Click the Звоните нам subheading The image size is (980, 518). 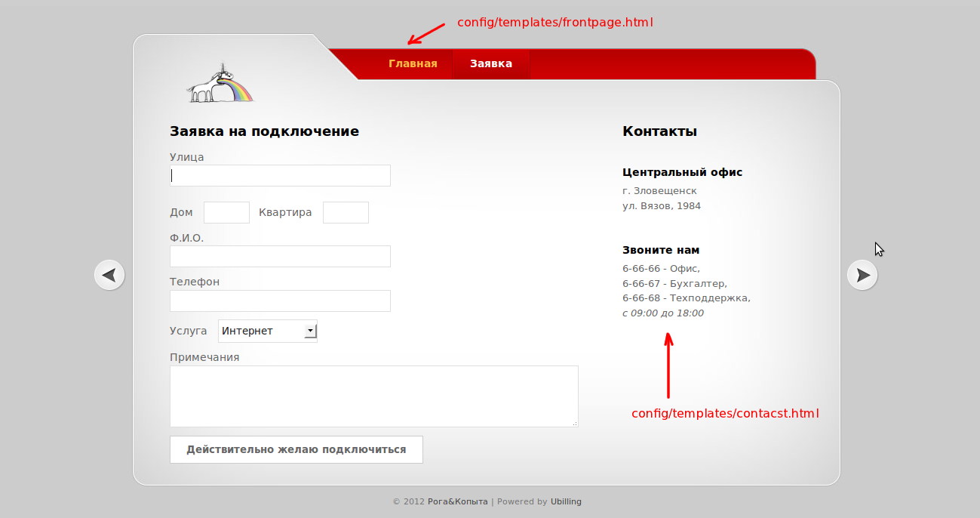pos(660,250)
